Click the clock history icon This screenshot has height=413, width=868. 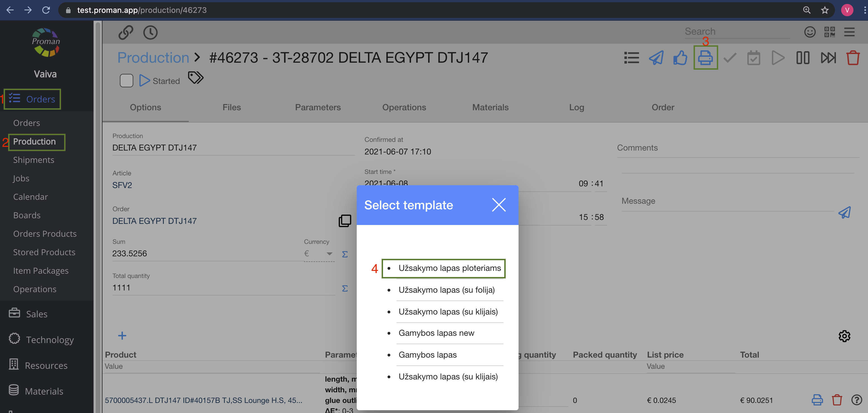pyautogui.click(x=150, y=33)
